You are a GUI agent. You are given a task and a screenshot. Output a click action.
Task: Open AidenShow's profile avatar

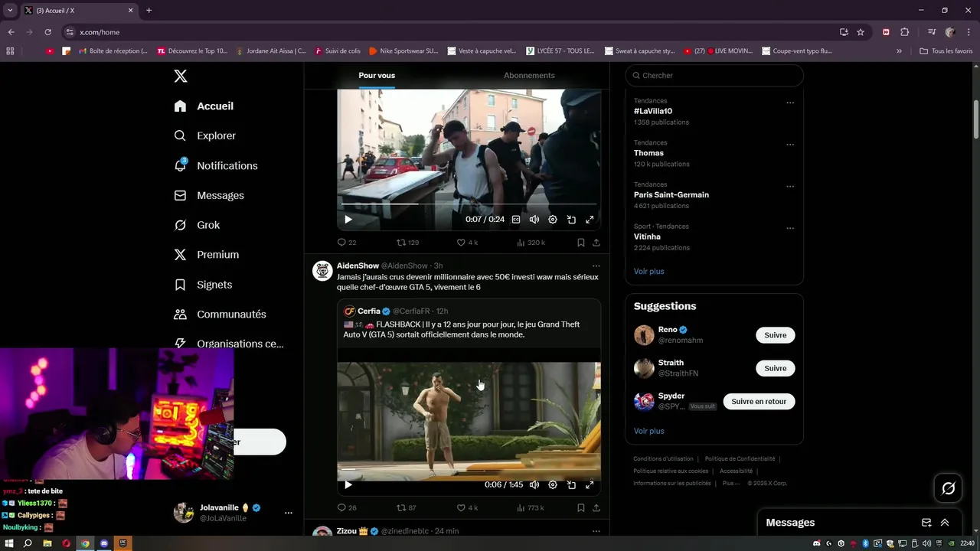point(323,271)
